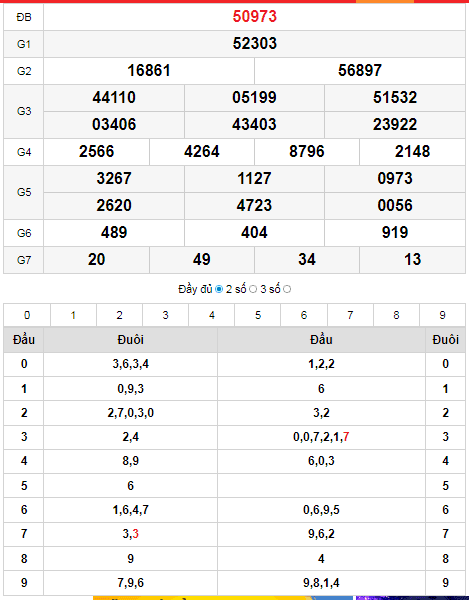Select the "2 số" radio button
The height and width of the screenshot is (600, 469).
click(x=253, y=289)
